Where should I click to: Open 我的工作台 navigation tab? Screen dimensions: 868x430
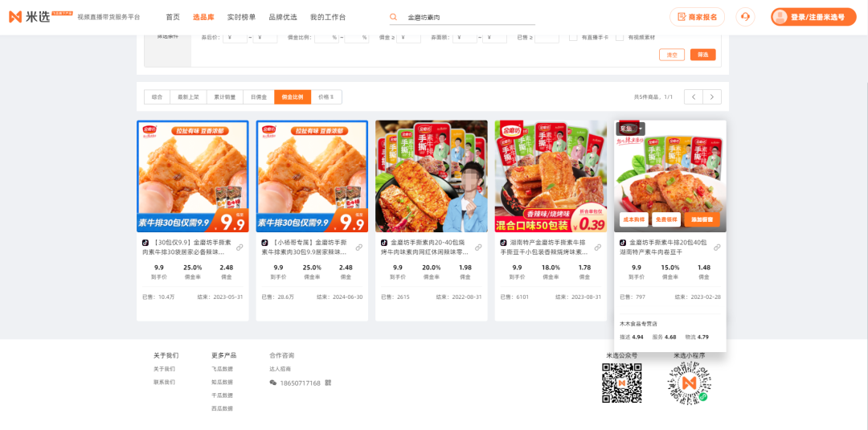click(x=328, y=17)
